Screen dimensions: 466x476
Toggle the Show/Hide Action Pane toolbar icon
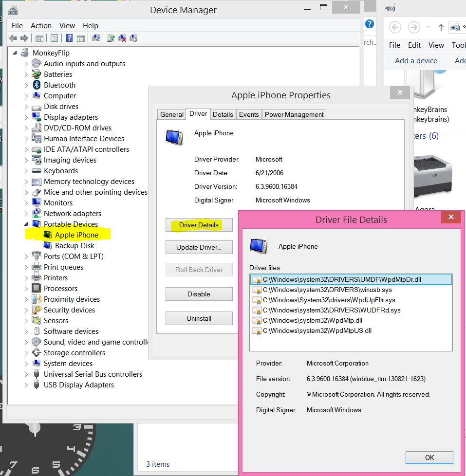(x=81, y=38)
